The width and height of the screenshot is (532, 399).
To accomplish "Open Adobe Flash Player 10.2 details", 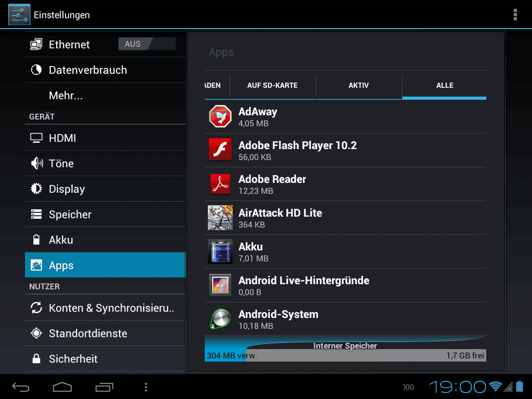I will coord(345,150).
